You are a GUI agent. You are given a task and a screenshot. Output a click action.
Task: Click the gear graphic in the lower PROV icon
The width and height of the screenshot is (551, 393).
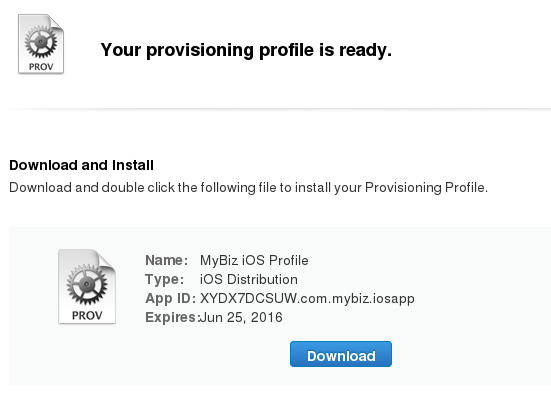pos(87,284)
